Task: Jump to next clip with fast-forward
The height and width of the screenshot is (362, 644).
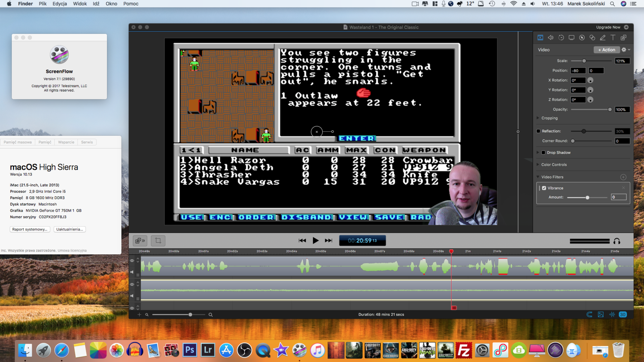Action: pyautogui.click(x=328, y=240)
